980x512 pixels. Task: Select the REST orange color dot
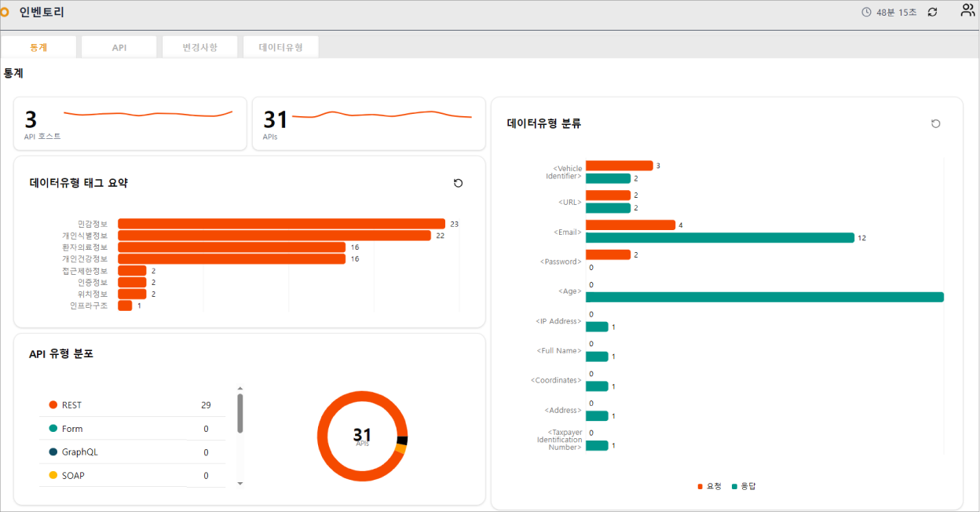pos(53,405)
